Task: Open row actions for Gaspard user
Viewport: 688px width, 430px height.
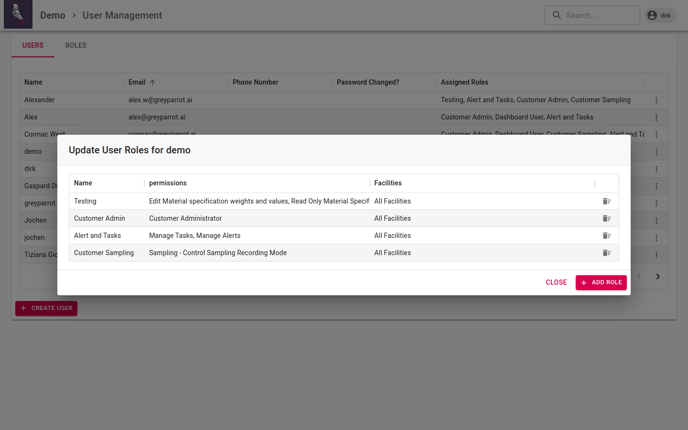Action: (x=656, y=186)
